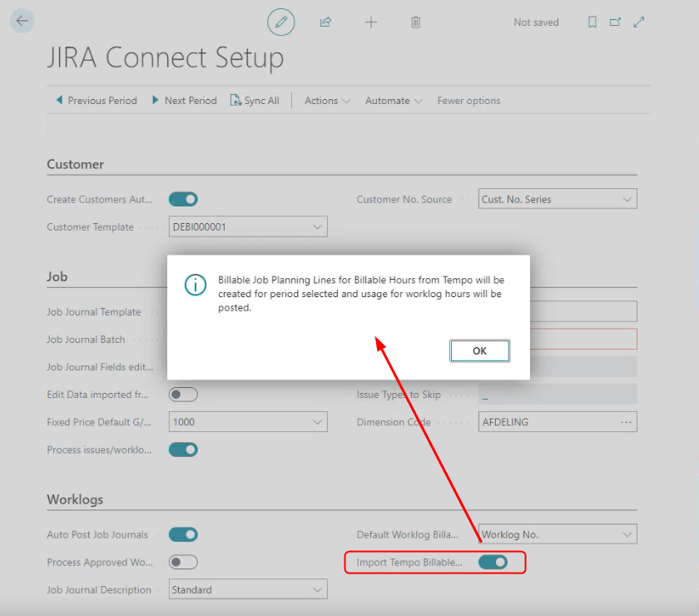Toggle Create Customers Automatically switch

click(183, 200)
